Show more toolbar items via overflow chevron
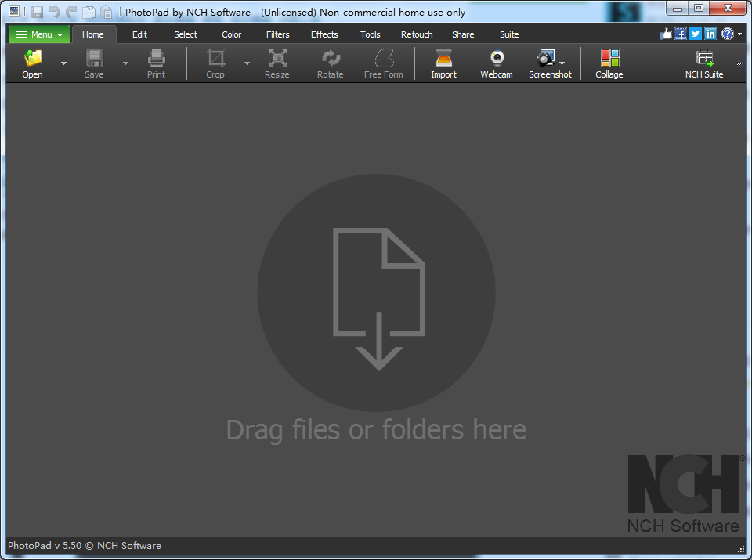 (739, 63)
